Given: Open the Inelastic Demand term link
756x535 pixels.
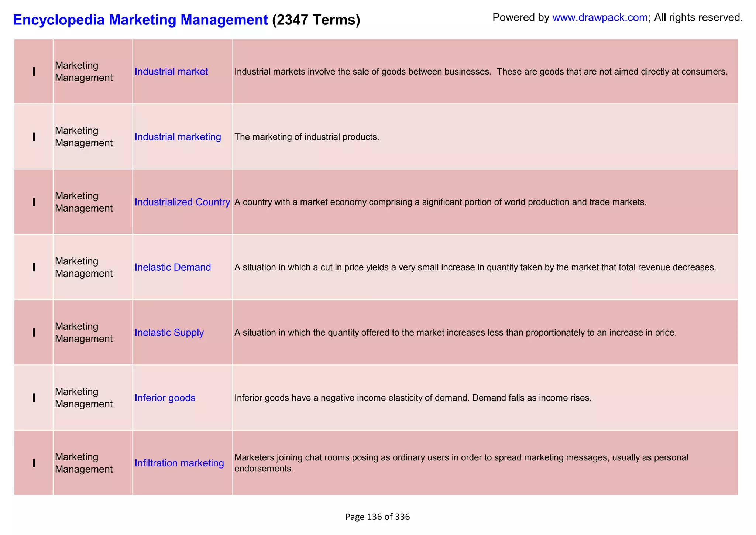Looking at the screenshot, I should tap(173, 267).
